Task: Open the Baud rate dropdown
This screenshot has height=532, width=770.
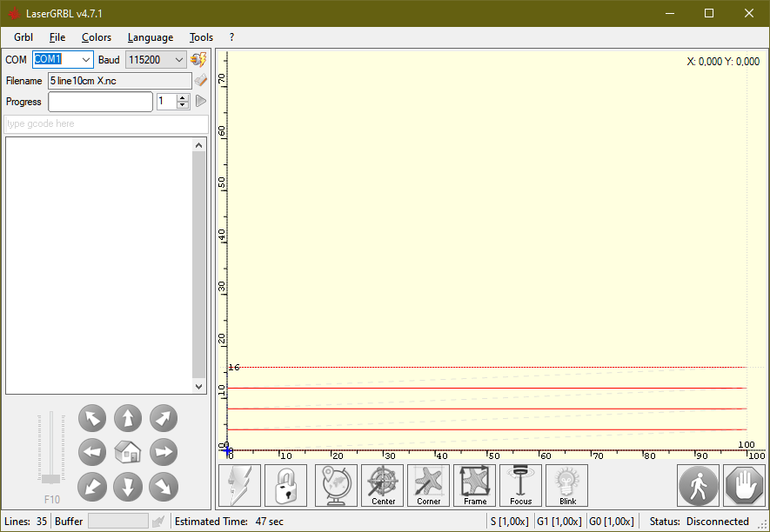Action: pyautogui.click(x=179, y=60)
